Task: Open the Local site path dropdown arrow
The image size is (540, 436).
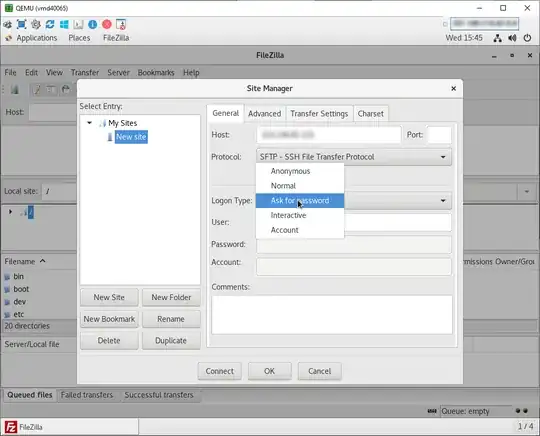Action: (x=527, y=191)
